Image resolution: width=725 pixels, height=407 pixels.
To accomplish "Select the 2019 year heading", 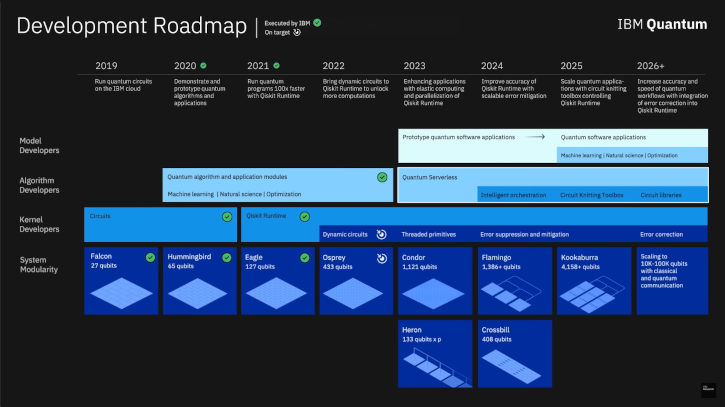I will coord(106,66).
